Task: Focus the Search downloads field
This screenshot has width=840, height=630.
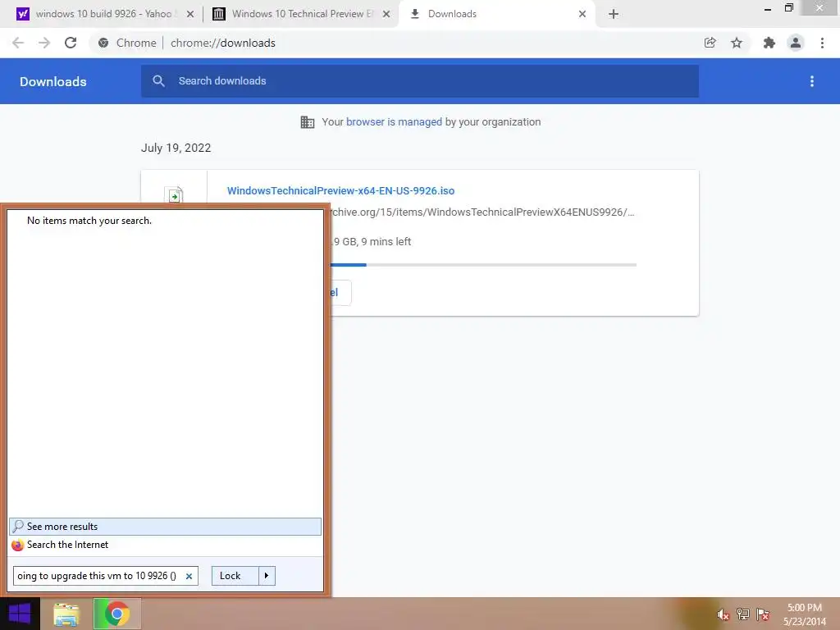Action: tap(420, 81)
